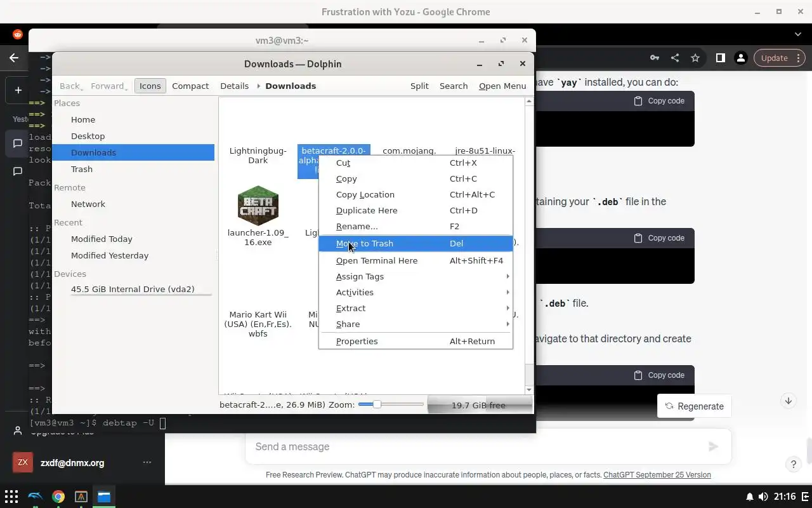Viewport: 812px width, 508px height.
Task: Bookmark the page with the star icon
Action: coord(695,58)
